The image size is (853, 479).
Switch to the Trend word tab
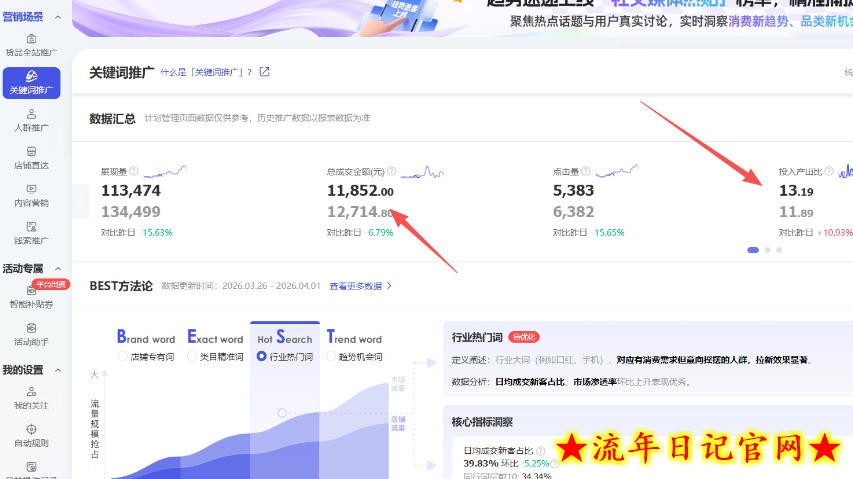pos(354,337)
